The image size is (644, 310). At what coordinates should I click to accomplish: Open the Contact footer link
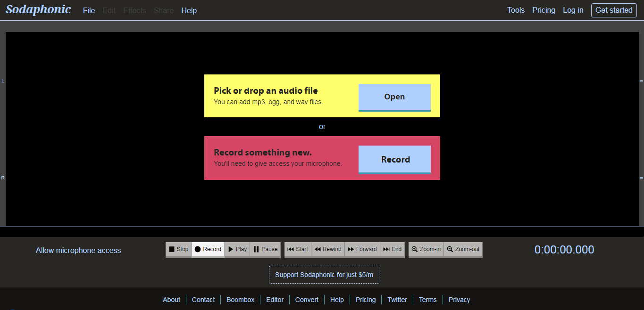[x=203, y=300]
